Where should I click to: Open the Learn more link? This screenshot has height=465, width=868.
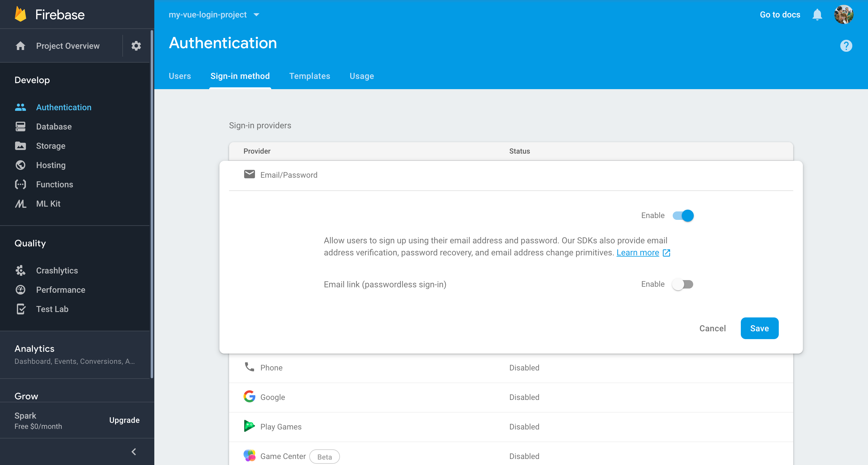[x=638, y=252]
